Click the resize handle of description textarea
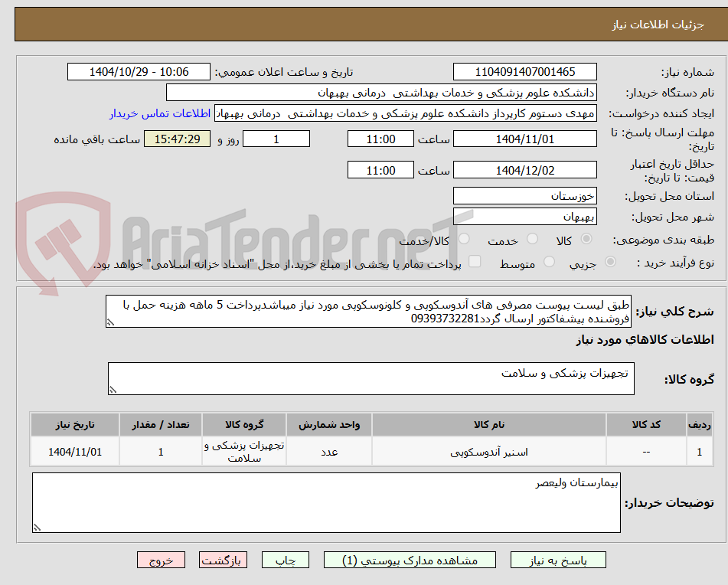The width and height of the screenshot is (728, 585). tap(110, 322)
